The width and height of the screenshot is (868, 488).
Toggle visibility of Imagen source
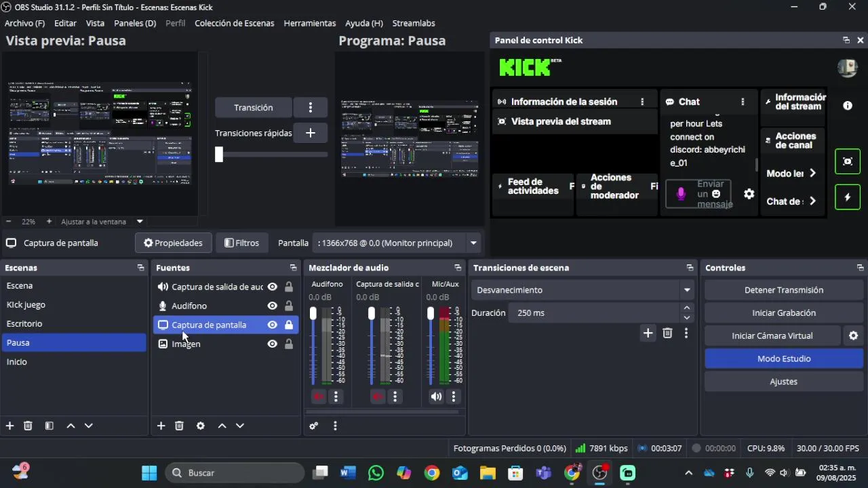272,344
